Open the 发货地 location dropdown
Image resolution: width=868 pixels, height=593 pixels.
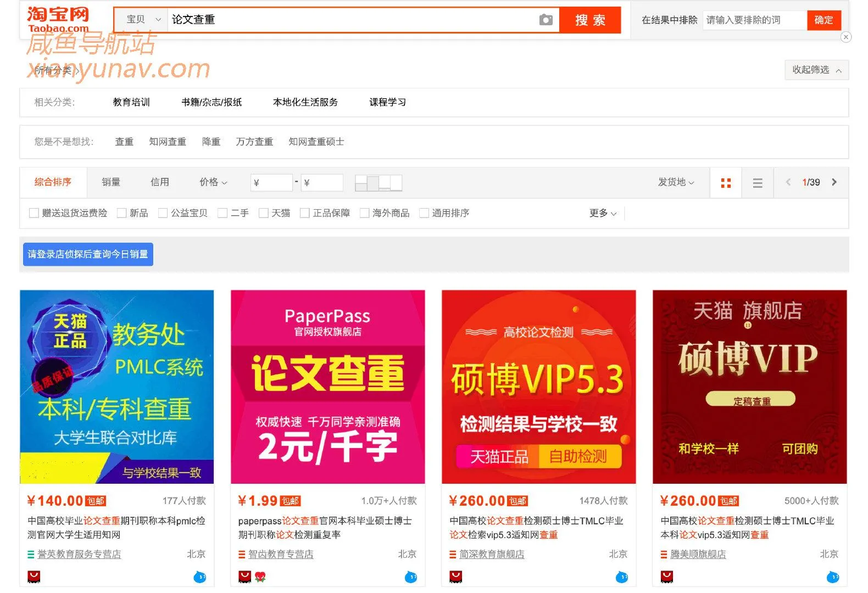click(676, 182)
